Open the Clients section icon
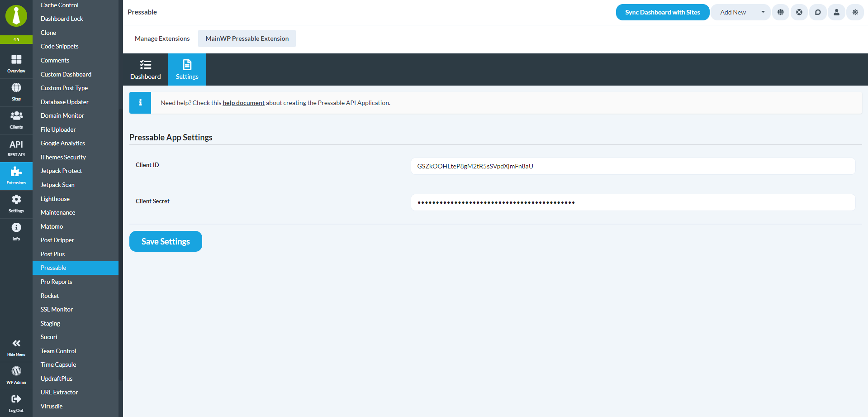Viewport: 868px width, 417px height. (16, 115)
